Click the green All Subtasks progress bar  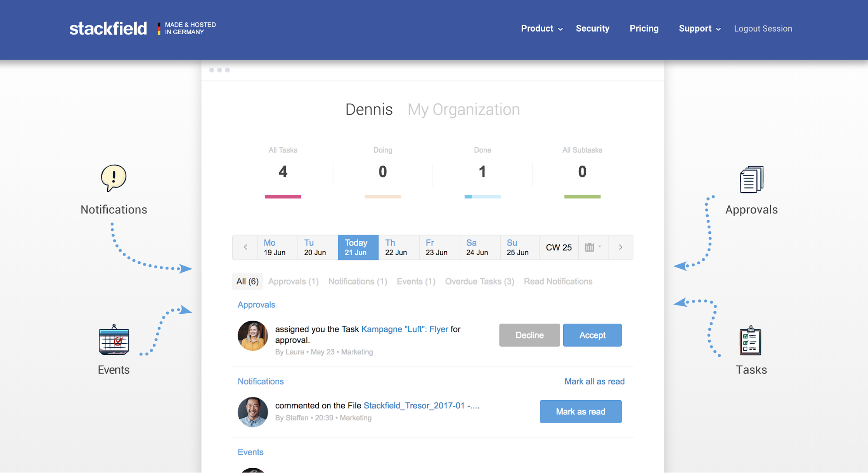(x=582, y=197)
